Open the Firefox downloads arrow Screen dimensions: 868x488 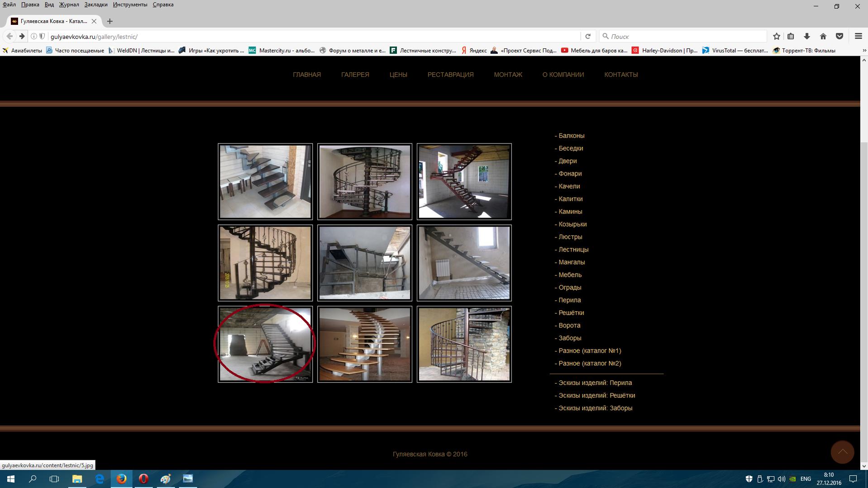[806, 36]
